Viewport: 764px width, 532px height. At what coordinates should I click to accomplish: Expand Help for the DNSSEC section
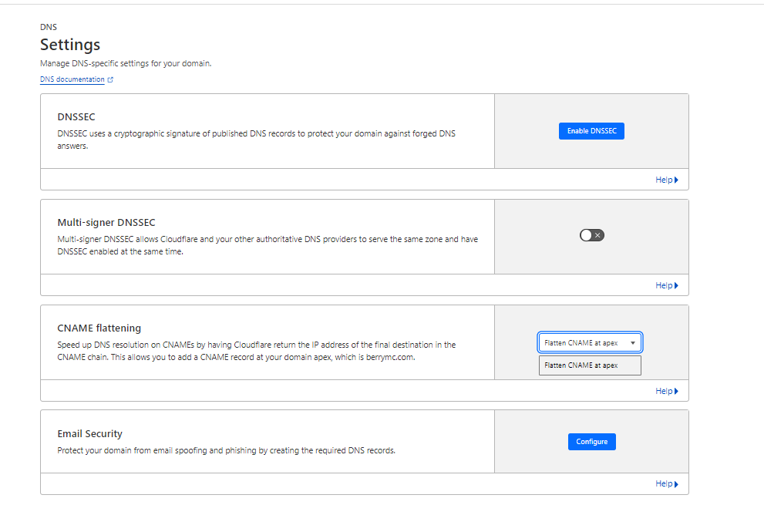pos(665,180)
